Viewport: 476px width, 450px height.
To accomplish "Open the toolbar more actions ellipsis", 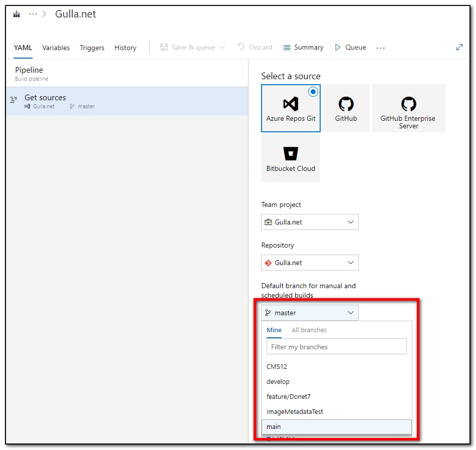I will [x=380, y=48].
